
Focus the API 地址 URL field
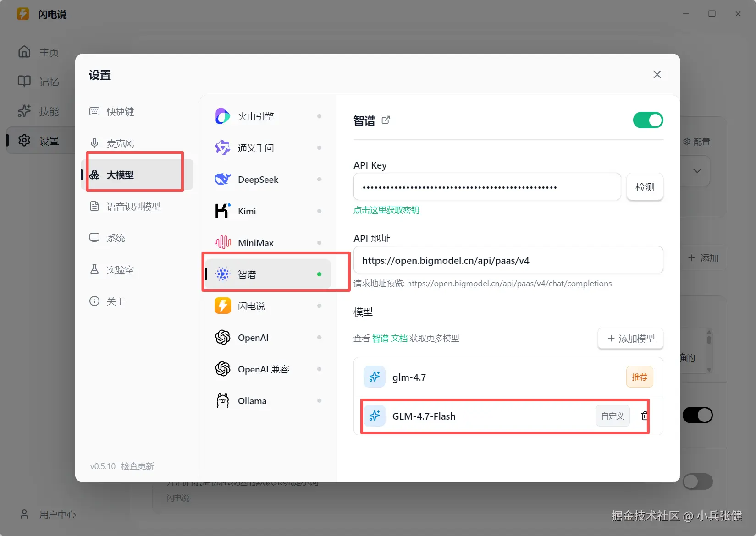click(x=508, y=260)
